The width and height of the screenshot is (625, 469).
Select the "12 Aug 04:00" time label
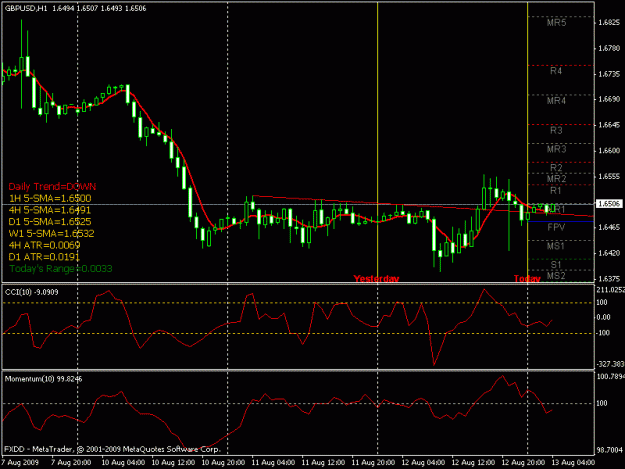pyautogui.click(x=423, y=462)
